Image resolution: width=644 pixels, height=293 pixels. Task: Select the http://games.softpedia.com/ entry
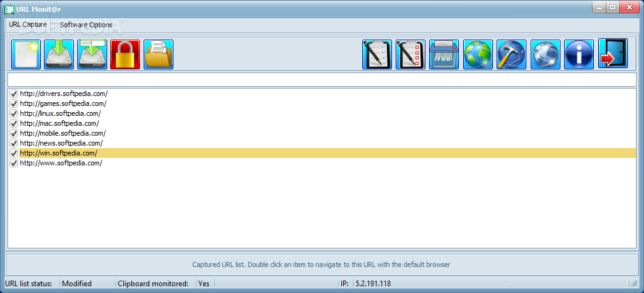(x=63, y=103)
